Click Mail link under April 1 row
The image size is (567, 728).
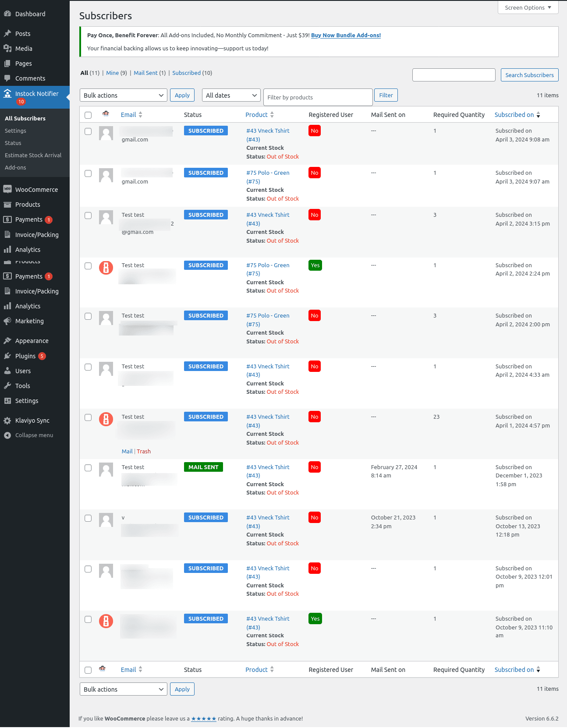click(x=127, y=451)
